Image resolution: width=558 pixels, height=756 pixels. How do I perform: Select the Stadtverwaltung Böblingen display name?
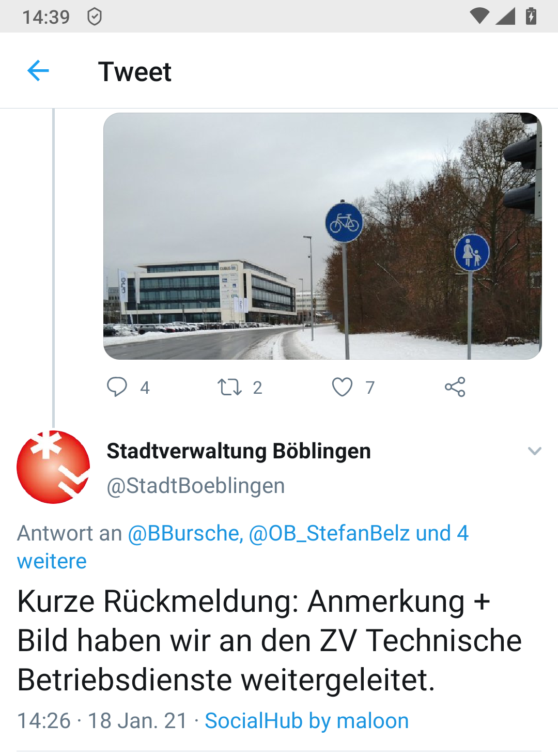coord(239,451)
